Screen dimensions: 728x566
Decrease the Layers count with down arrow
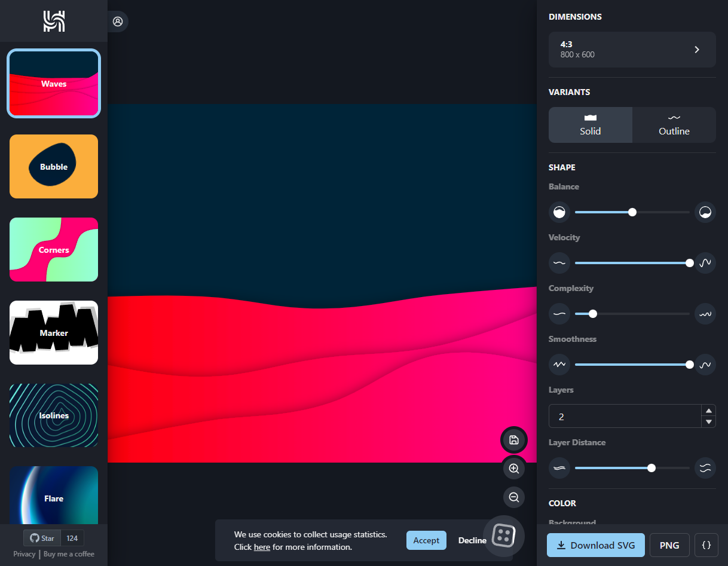click(x=708, y=422)
